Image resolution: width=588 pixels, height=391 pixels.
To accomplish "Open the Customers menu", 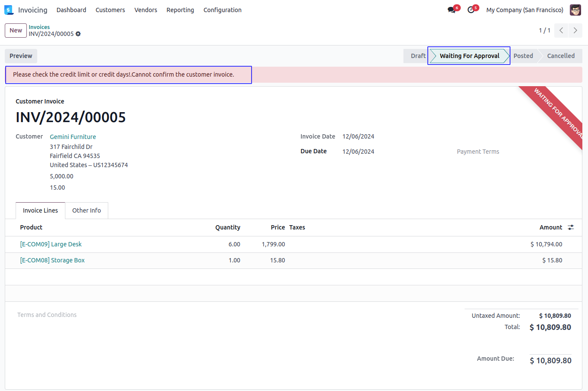I will pos(110,10).
